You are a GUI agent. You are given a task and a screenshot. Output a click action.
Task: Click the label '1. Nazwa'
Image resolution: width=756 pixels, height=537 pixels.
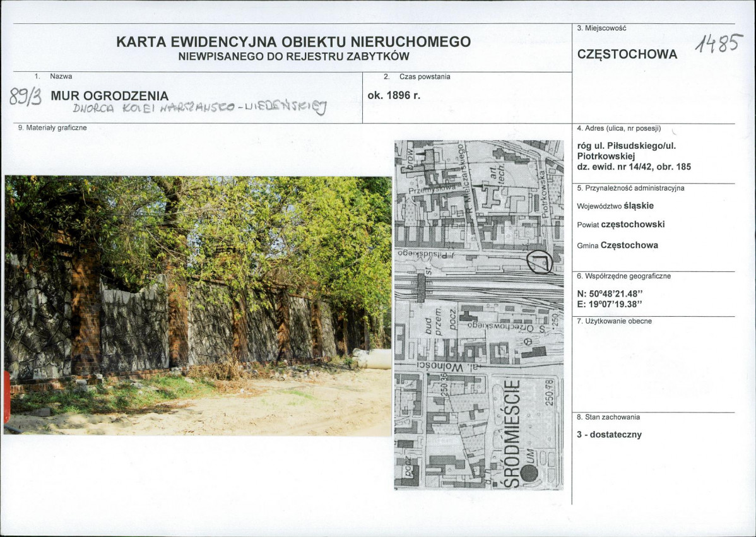(54, 76)
